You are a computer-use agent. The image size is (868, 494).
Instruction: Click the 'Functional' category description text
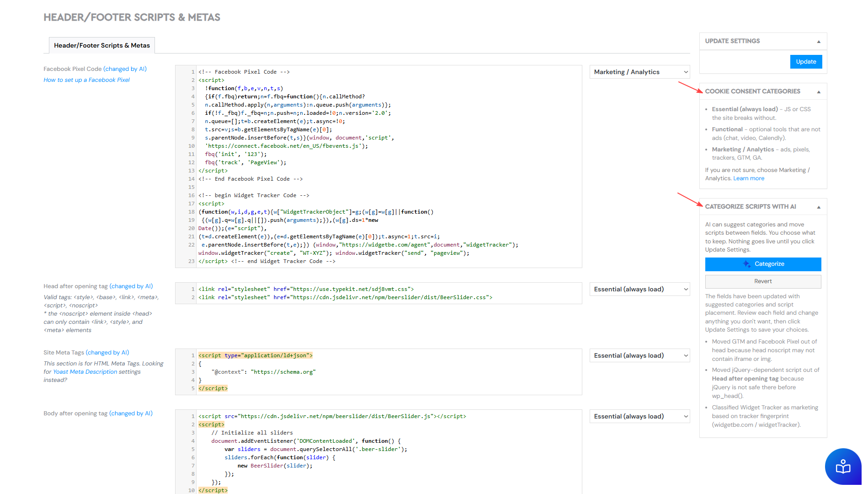(766, 134)
